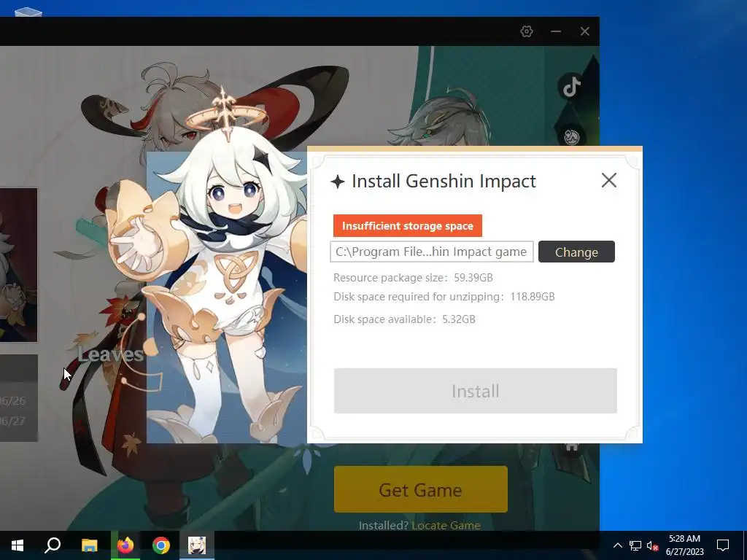
Task: Show hidden system tray icons
Action: (617, 545)
